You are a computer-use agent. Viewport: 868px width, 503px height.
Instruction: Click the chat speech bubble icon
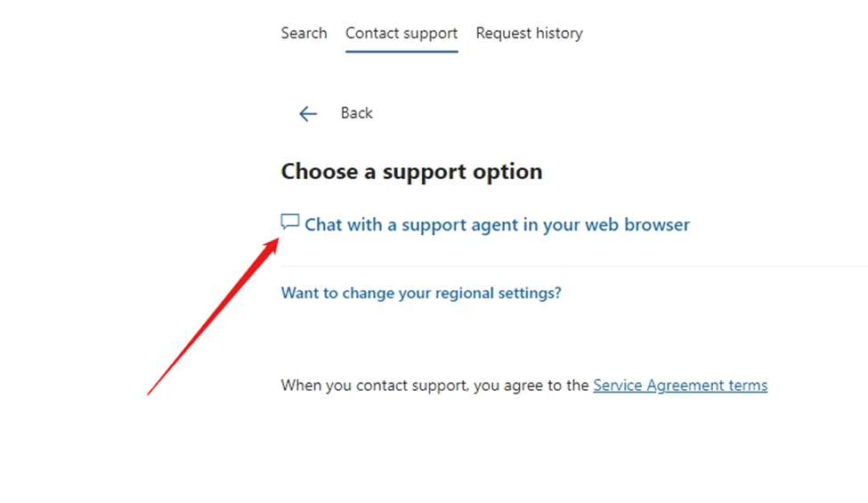pyautogui.click(x=290, y=222)
